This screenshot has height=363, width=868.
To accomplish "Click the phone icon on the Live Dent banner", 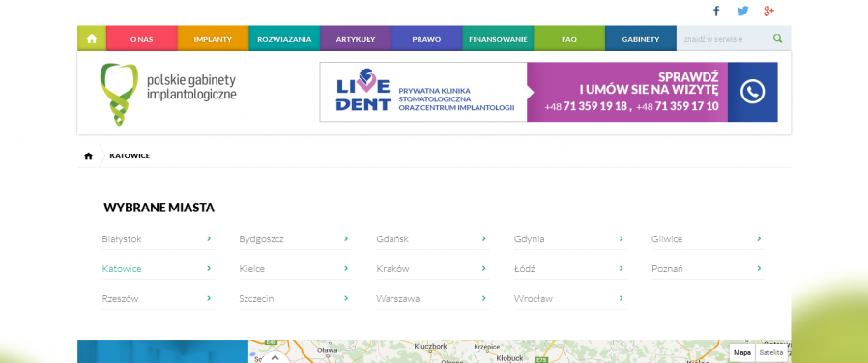I will click(752, 92).
